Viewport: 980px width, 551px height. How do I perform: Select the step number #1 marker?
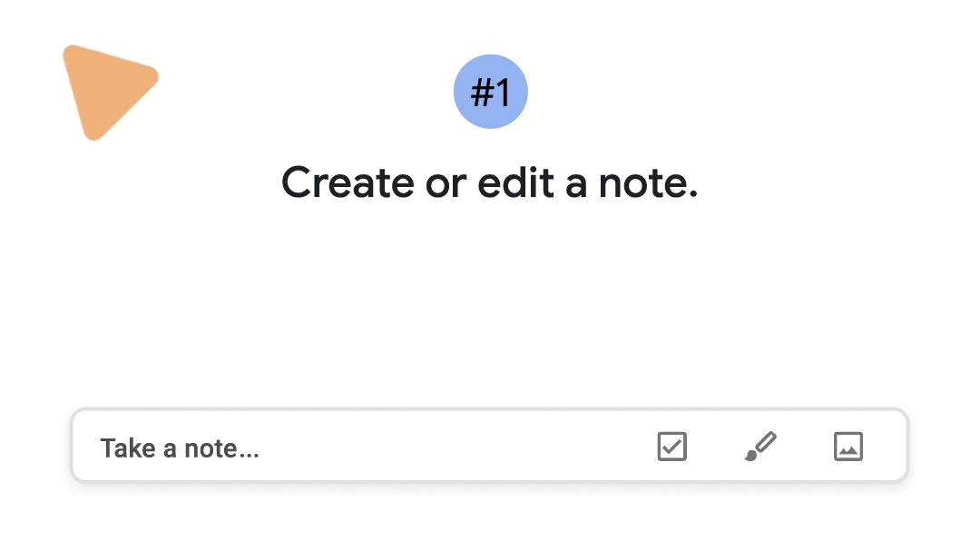[x=490, y=92]
